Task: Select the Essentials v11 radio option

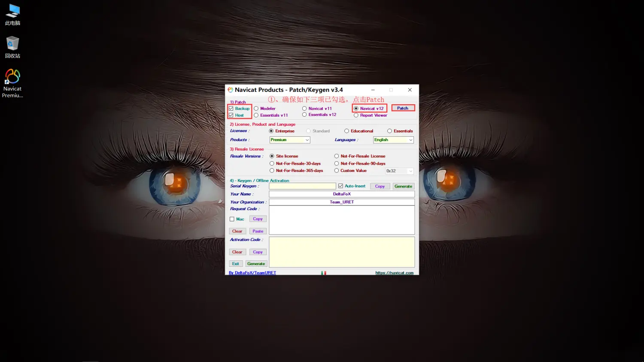Action: [256, 115]
